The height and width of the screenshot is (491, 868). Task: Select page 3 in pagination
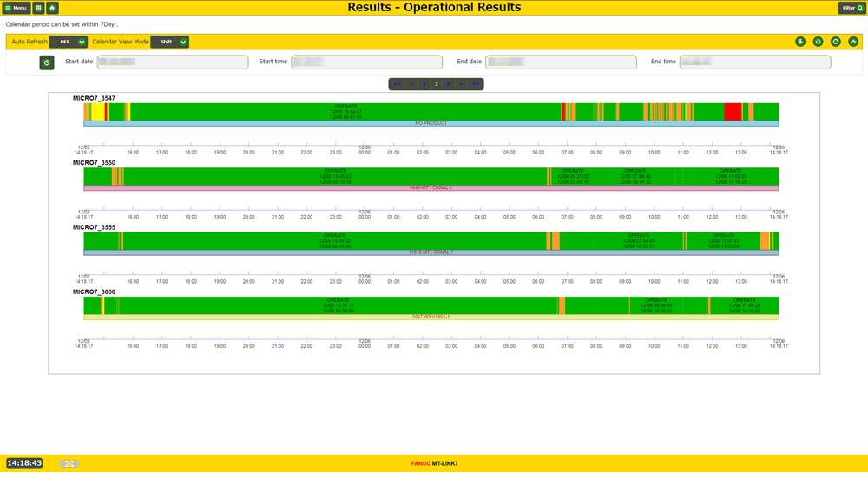pyautogui.click(x=436, y=84)
